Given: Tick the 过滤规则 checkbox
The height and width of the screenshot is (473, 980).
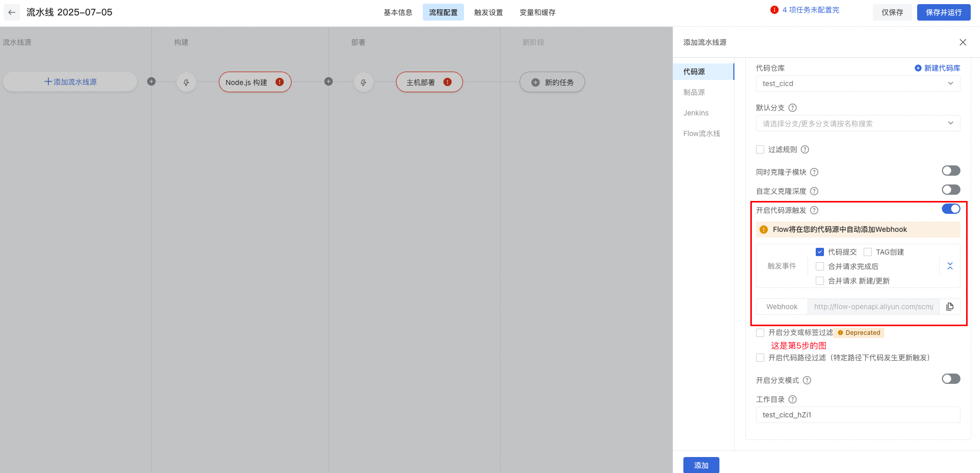Looking at the screenshot, I should (760, 149).
